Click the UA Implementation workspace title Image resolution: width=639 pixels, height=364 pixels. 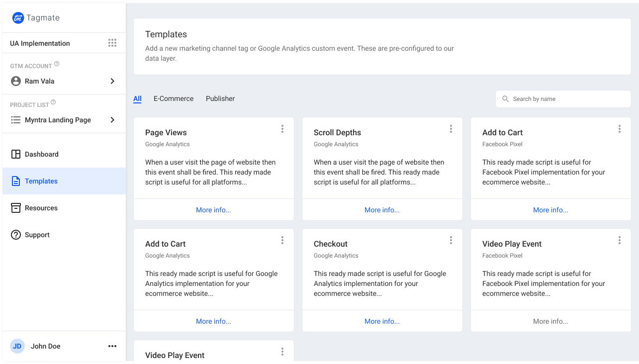pos(40,43)
